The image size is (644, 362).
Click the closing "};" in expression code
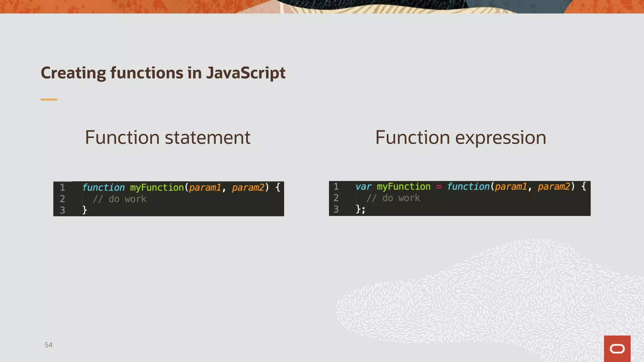click(x=361, y=209)
